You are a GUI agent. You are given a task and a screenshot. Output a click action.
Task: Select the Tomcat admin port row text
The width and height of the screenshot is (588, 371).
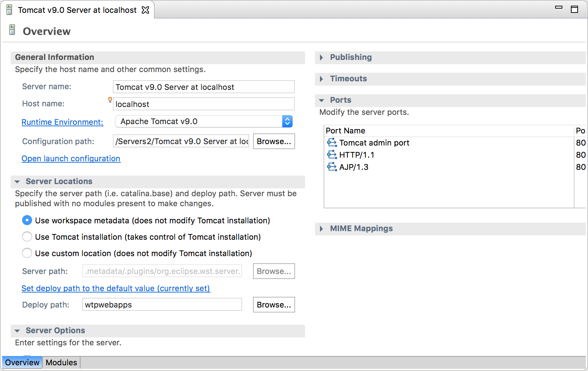tap(374, 143)
